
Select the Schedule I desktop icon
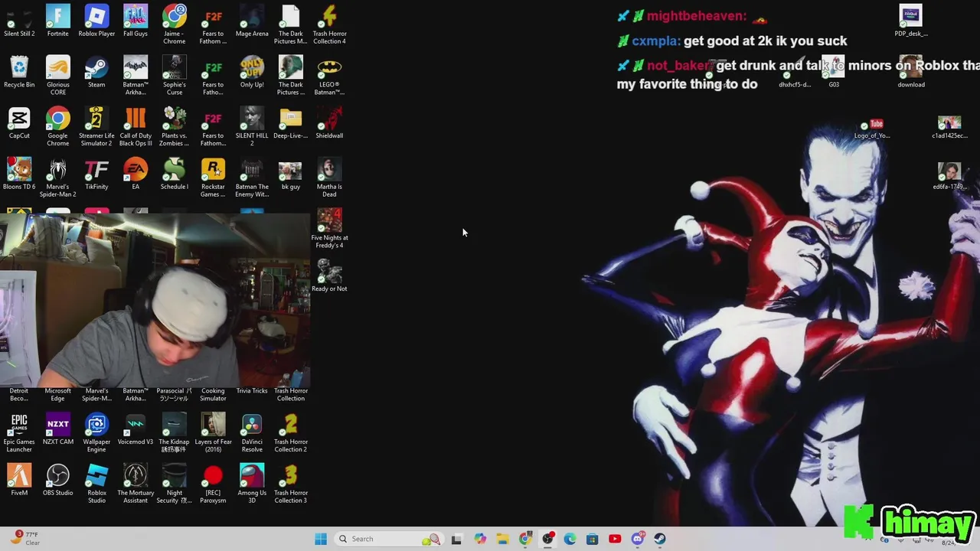(x=175, y=174)
